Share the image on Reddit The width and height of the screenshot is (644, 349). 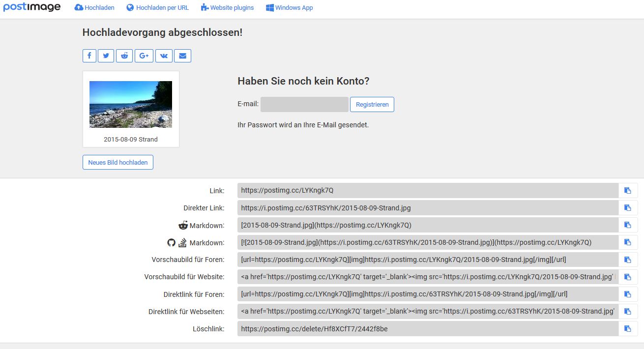124,56
